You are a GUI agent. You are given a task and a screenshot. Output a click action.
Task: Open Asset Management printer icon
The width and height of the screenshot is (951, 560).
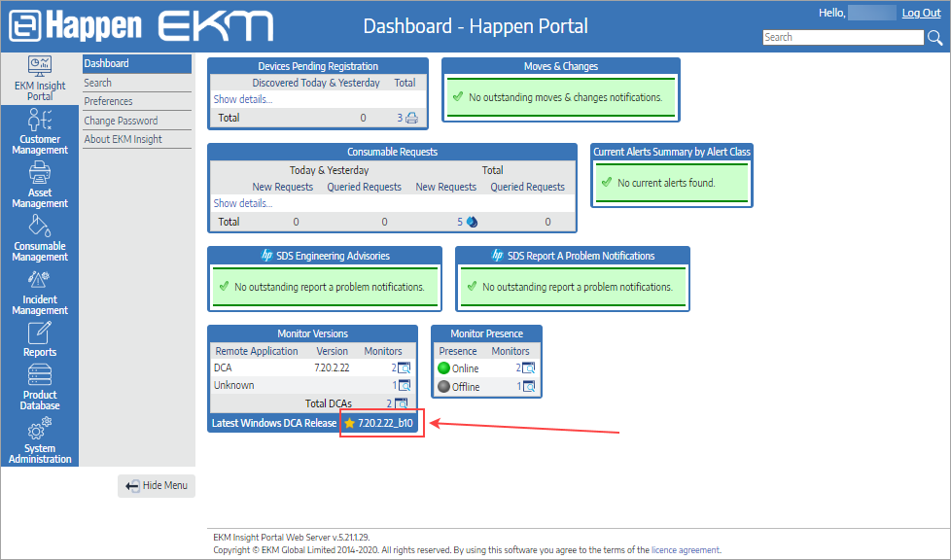(x=40, y=172)
